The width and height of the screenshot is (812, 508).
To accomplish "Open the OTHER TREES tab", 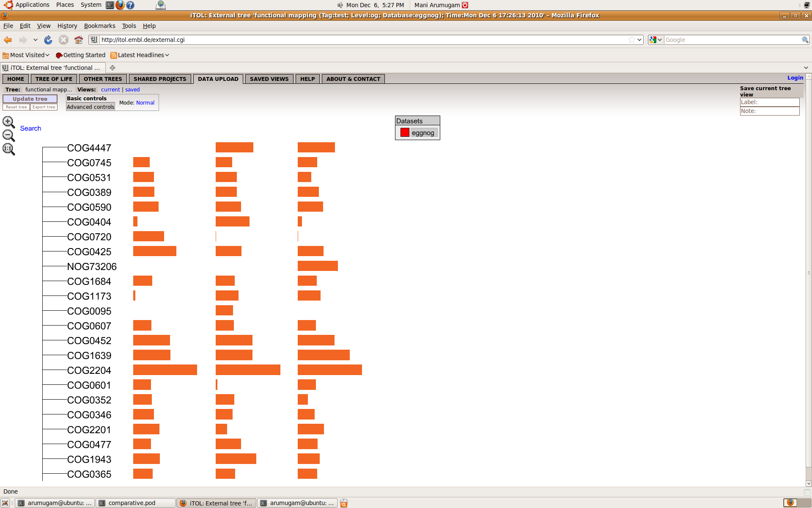I will tap(103, 79).
